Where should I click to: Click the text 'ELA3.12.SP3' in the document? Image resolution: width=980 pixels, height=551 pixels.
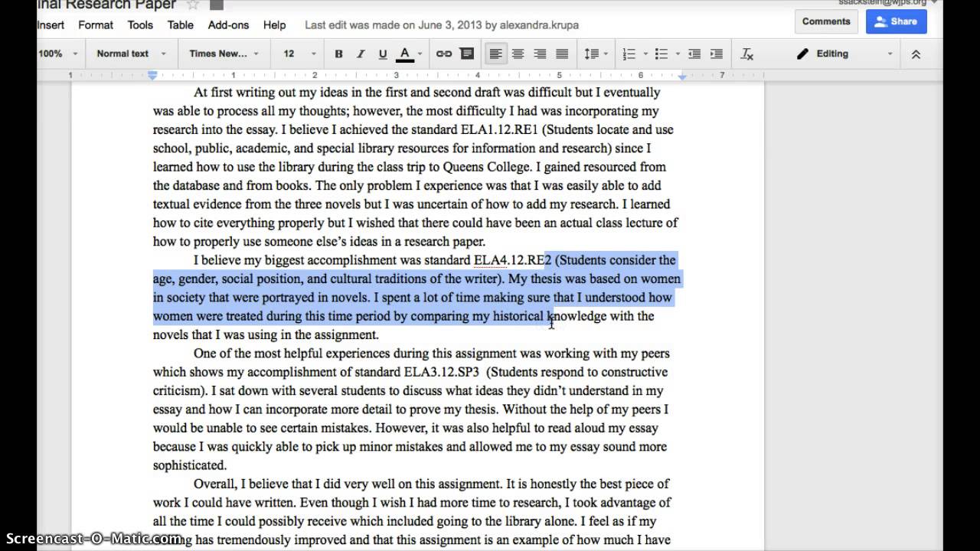tap(441, 372)
